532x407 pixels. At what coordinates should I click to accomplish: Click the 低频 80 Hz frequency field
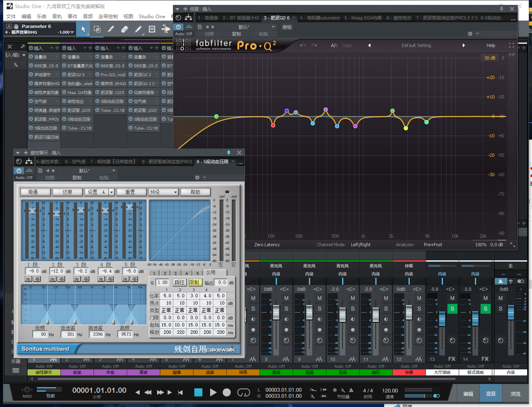tap(41, 335)
